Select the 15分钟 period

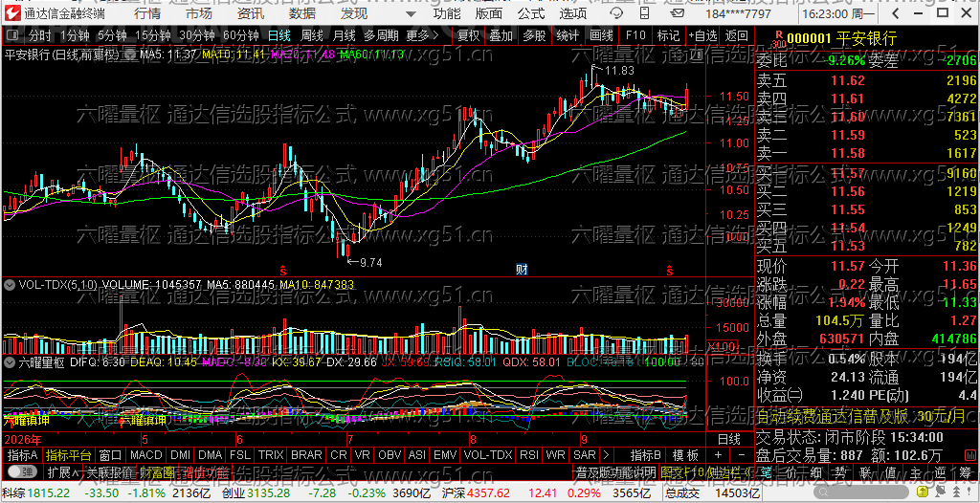pos(152,35)
